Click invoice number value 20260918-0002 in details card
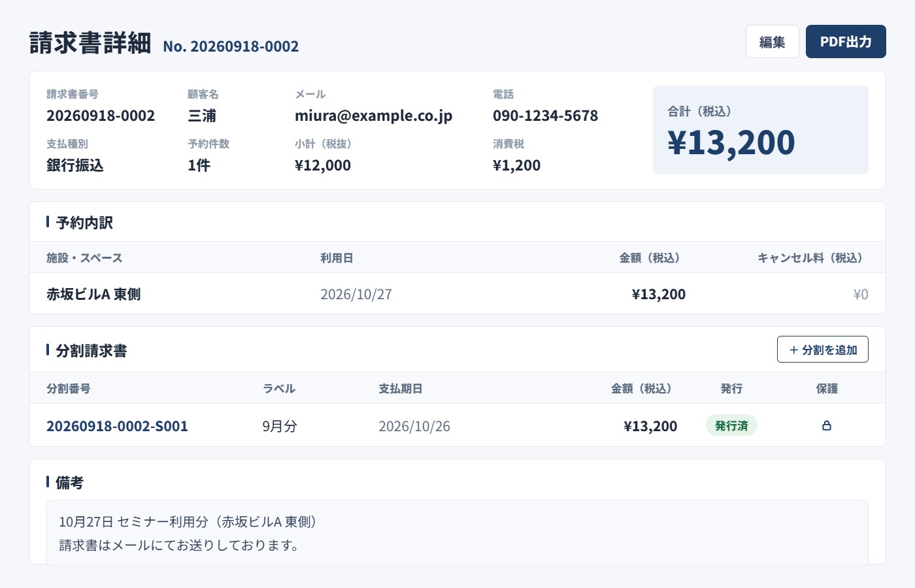Image resolution: width=915 pixels, height=588 pixels. click(x=101, y=116)
